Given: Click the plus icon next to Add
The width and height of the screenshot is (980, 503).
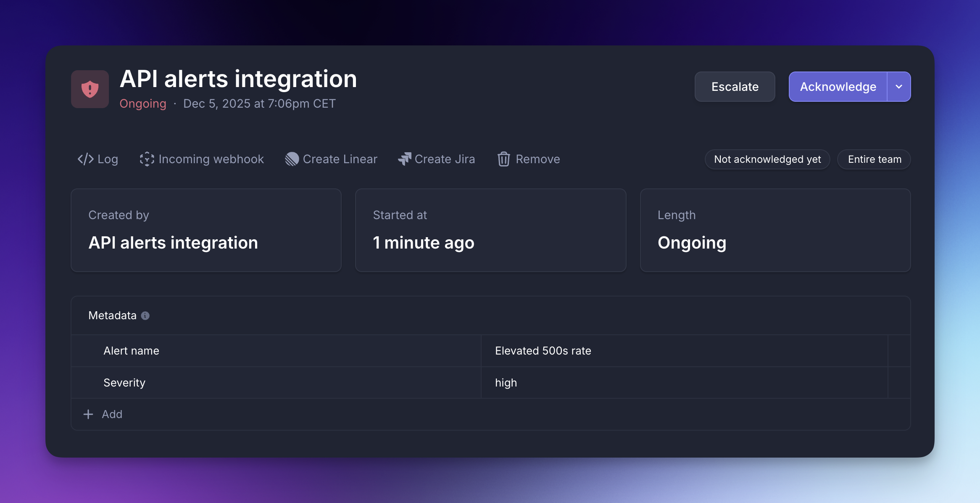Looking at the screenshot, I should pos(88,414).
